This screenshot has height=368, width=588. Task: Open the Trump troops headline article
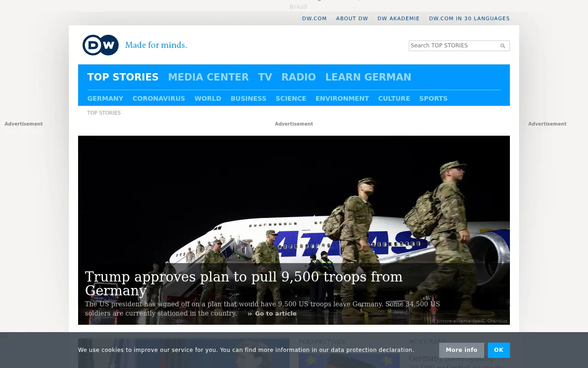[244, 283]
